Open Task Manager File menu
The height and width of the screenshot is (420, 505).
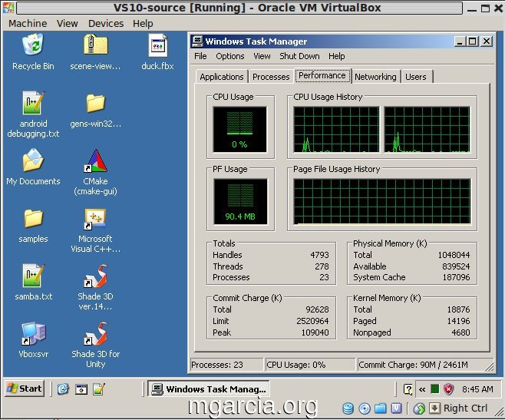[200, 56]
